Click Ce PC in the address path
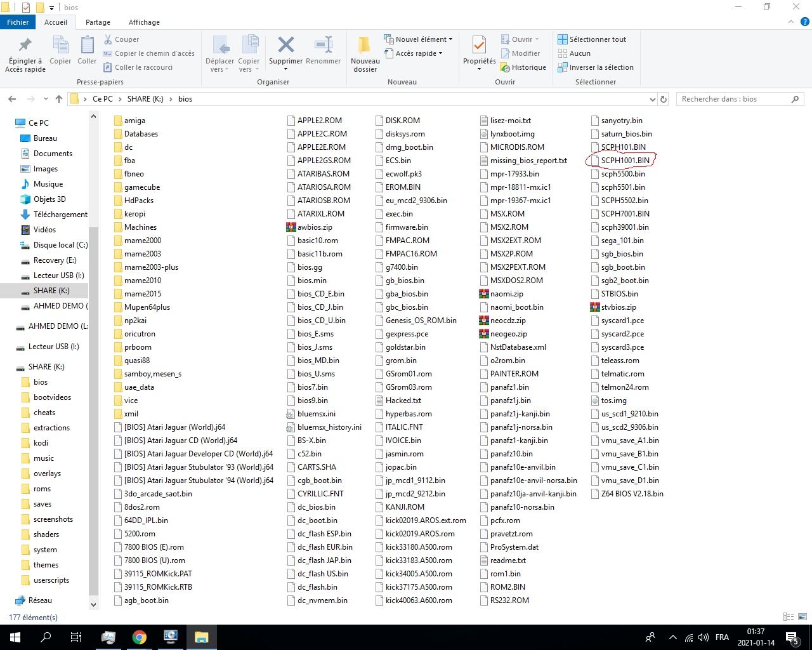This screenshot has width=812, height=650. (x=102, y=99)
